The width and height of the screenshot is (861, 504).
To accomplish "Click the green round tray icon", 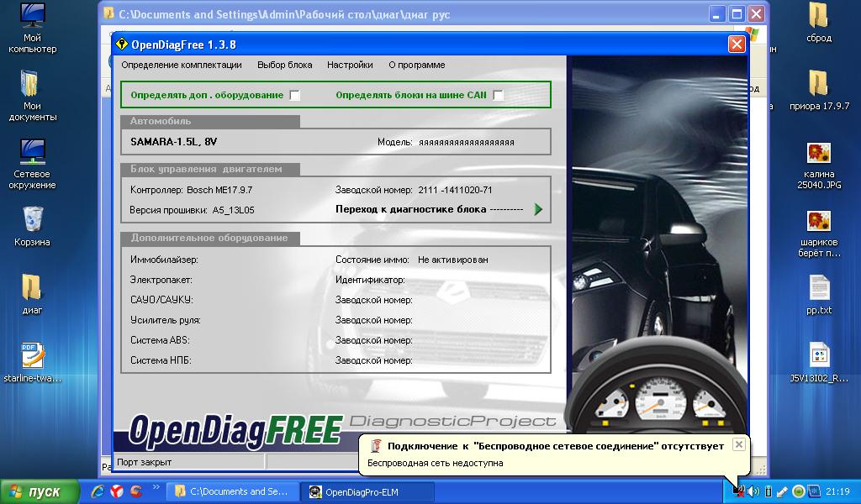I will coord(799,492).
